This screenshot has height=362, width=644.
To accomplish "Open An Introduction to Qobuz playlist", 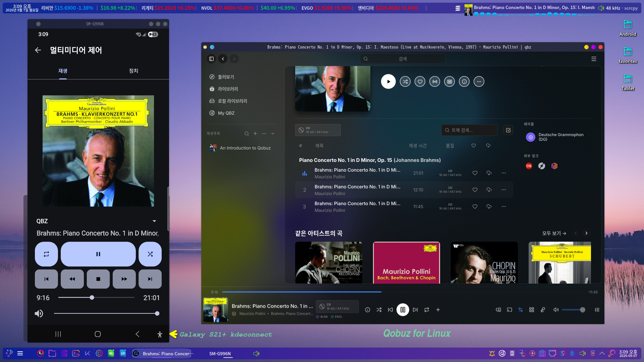I will click(x=241, y=148).
